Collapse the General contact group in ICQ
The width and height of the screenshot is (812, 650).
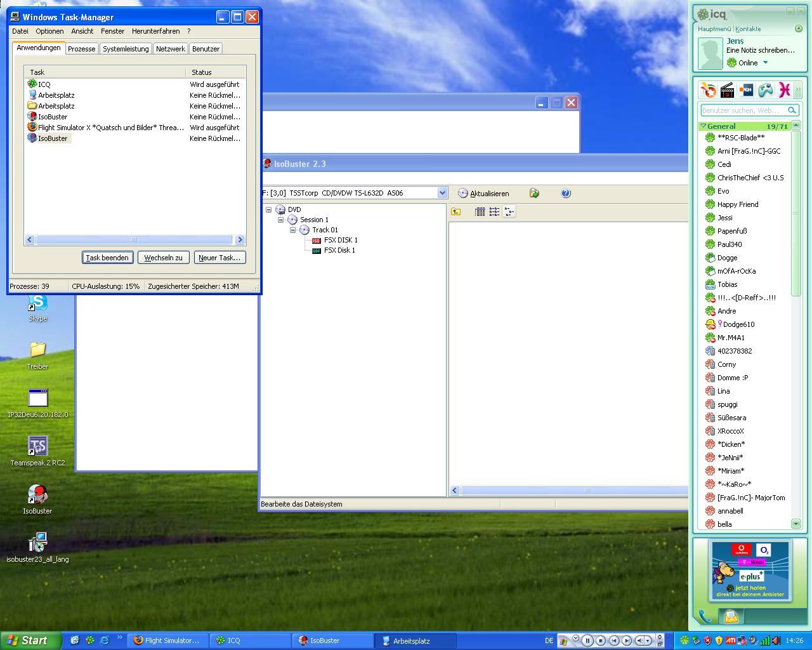pos(703,126)
